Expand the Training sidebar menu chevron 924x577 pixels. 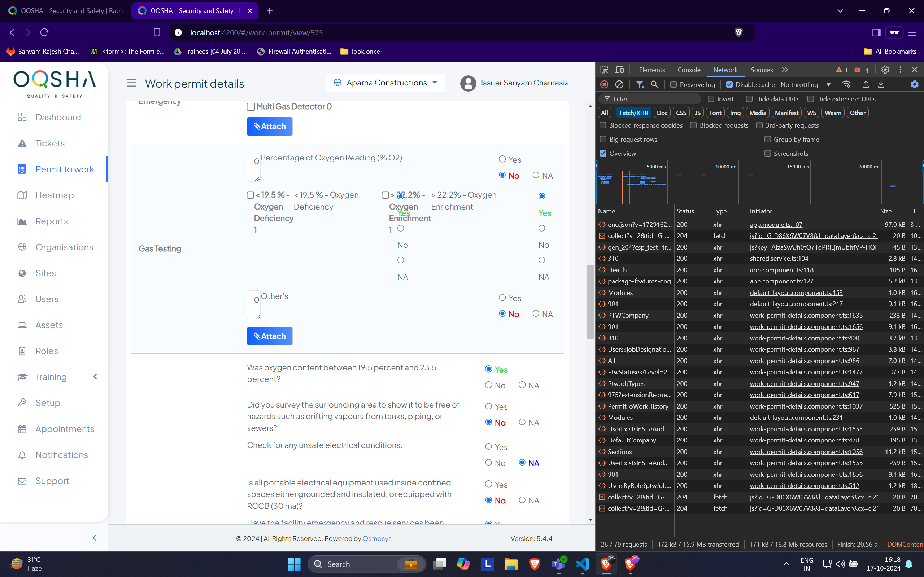[95, 376]
